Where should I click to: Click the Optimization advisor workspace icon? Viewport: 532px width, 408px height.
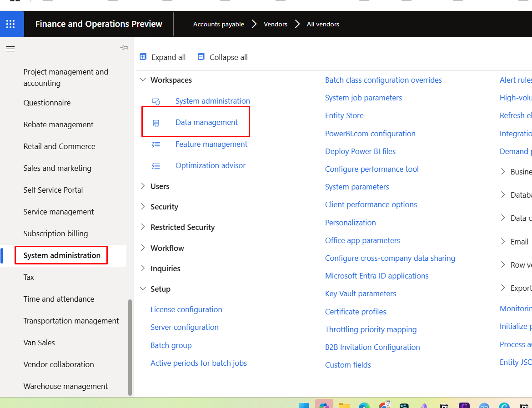click(x=156, y=166)
